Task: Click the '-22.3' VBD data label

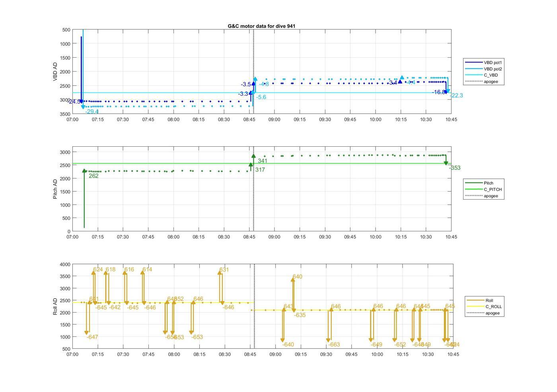Action: tap(456, 95)
